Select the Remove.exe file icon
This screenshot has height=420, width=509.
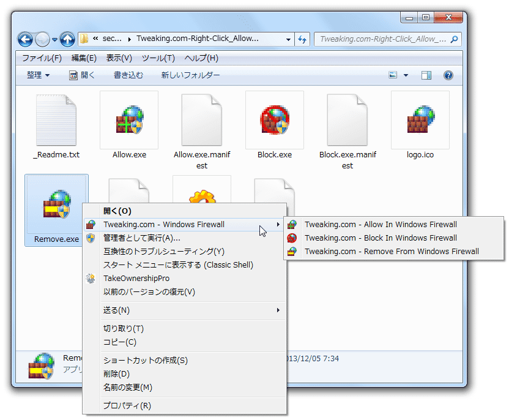tap(56, 204)
